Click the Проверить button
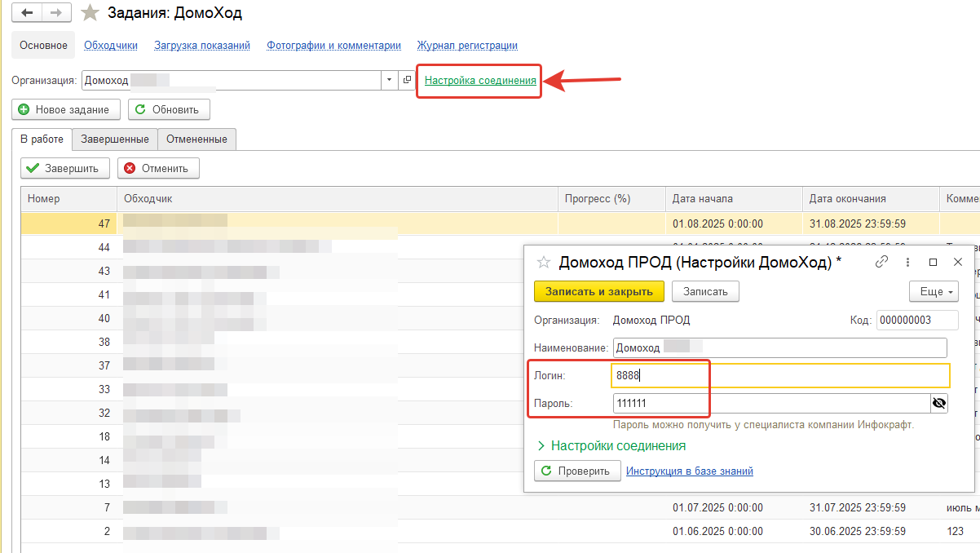This screenshot has height=553, width=980. click(x=576, y=471)
